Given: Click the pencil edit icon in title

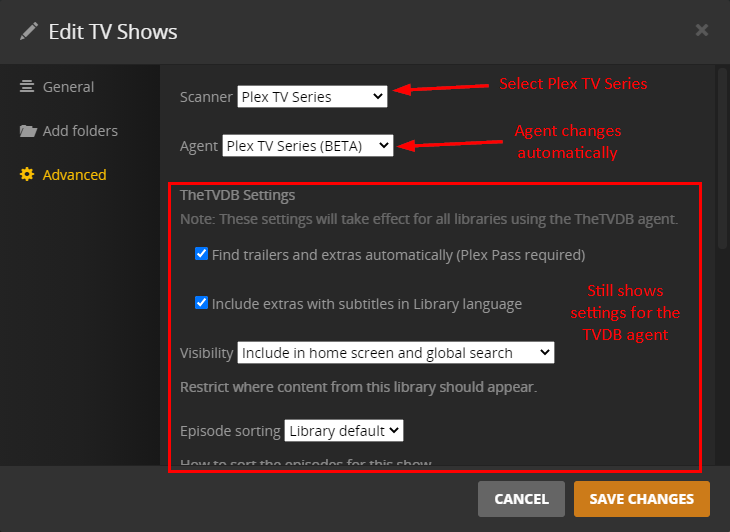Looking at the screenshot, I should tap(29, 32).
